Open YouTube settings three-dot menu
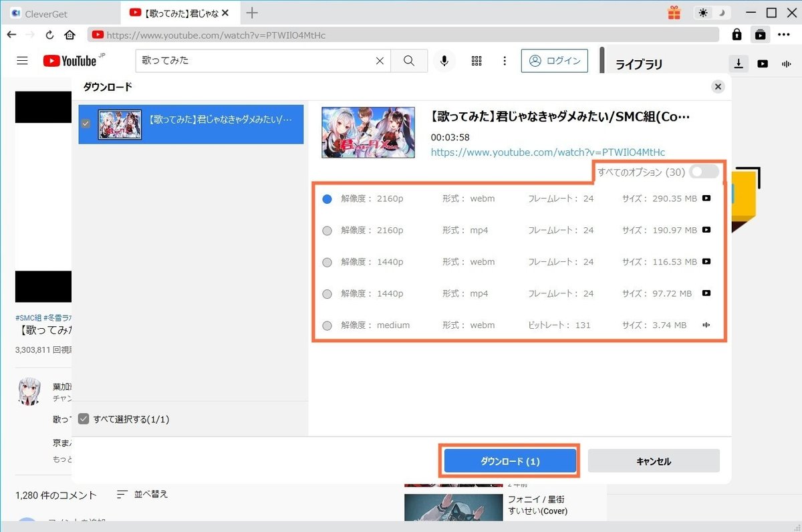 [x=505, y=61]
